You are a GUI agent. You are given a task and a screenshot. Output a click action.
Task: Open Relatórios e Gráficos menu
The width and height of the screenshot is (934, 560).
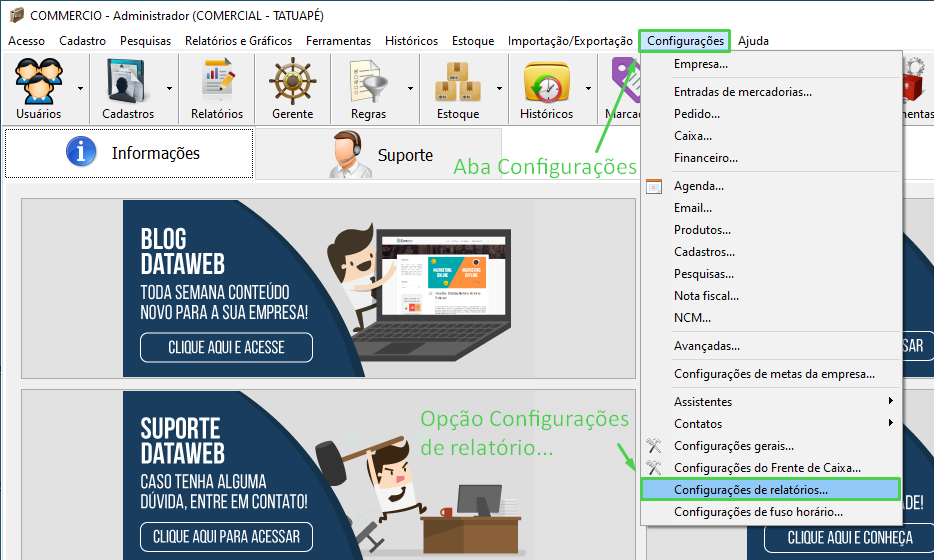click(238, 41)
